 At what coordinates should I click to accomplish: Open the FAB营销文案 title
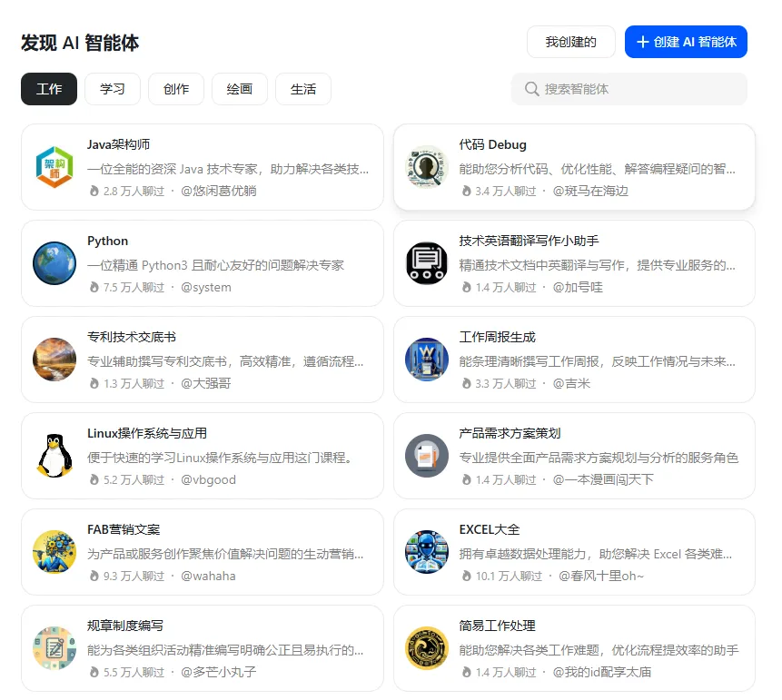[x=124, y=529]
